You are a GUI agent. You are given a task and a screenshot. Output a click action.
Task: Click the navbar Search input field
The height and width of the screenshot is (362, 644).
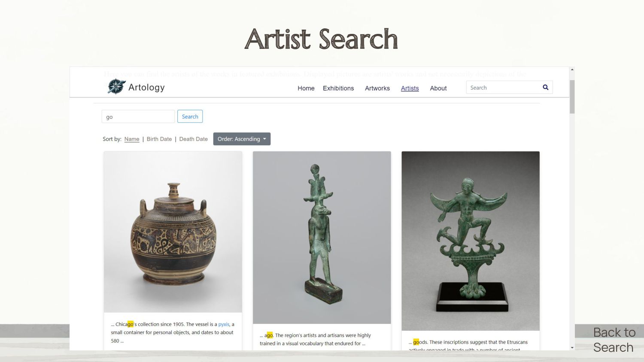(504, 87)
